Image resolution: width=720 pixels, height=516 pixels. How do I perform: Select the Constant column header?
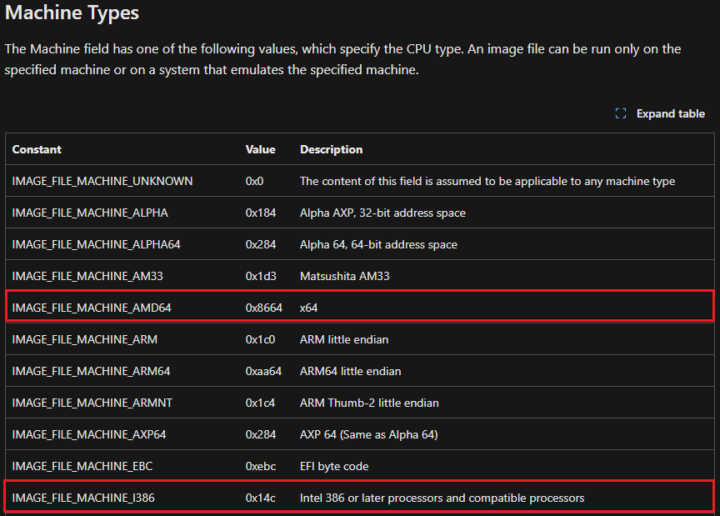(37, 150)
